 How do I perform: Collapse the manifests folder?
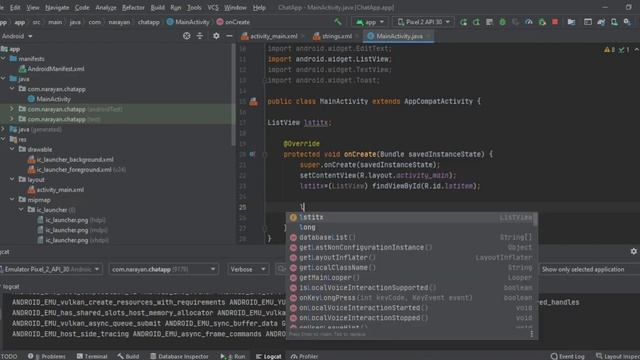coord(4,59)
